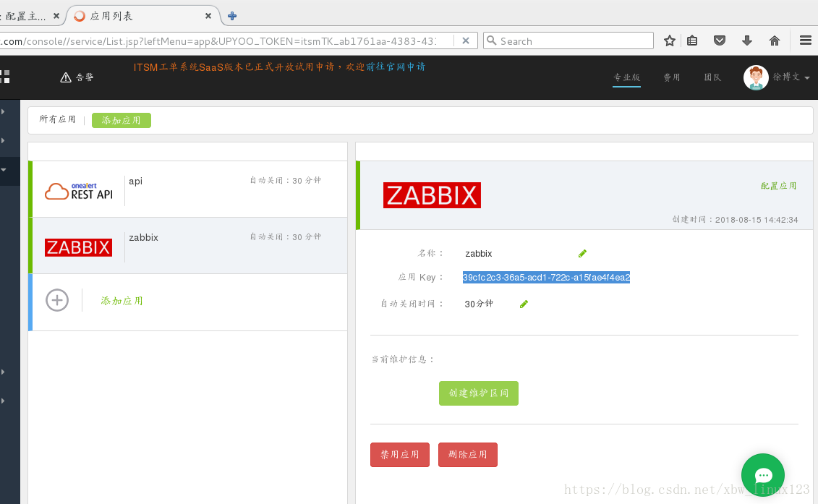Expand the fourth left sidebar arrow

tap(3, 372)
